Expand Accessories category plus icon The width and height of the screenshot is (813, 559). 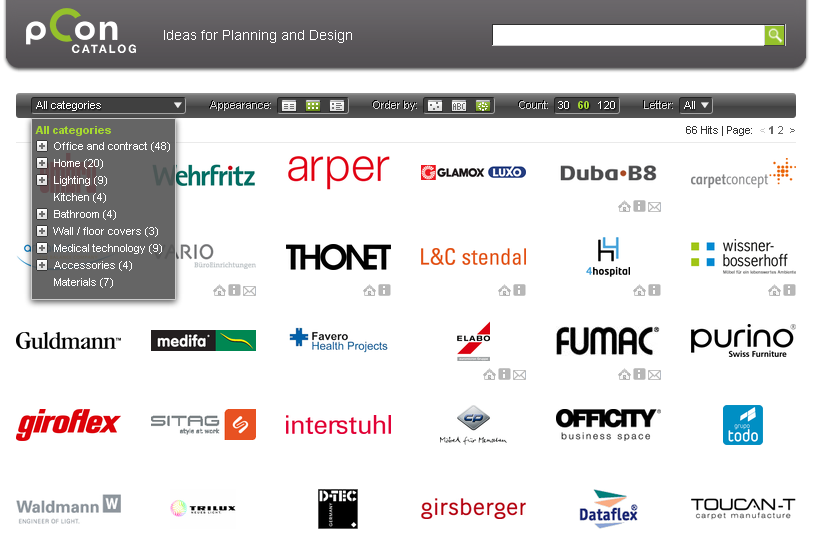[x=42, y=265]
